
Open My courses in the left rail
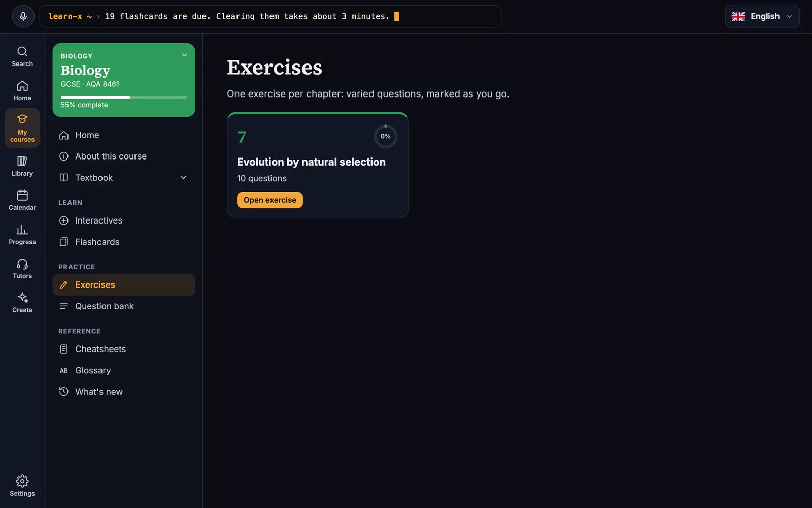coord(22,128)
